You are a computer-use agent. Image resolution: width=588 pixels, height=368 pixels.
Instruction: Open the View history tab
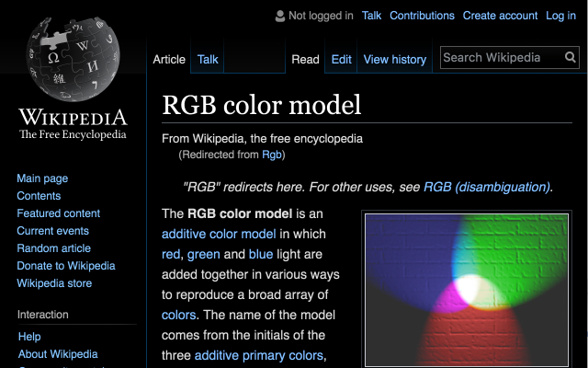tap(395, 59)
